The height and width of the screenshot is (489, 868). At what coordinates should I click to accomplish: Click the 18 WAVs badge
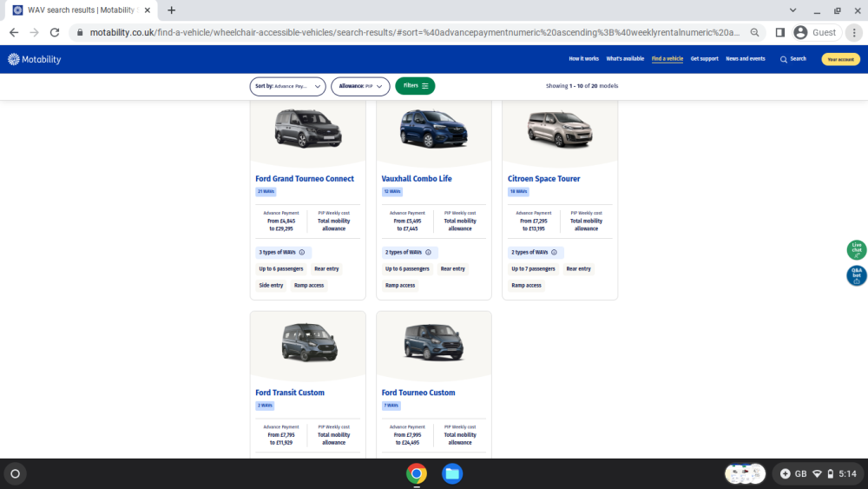coord(518,192)
